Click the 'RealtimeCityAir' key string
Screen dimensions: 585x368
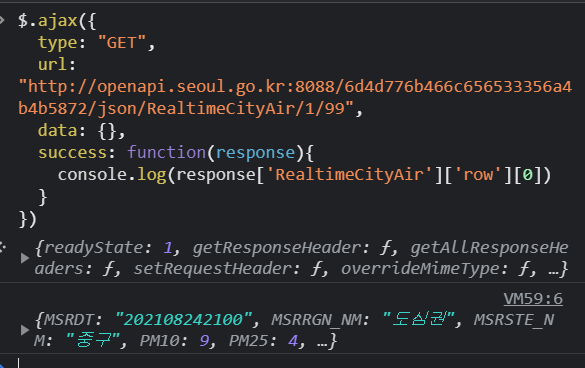[349, 175]
